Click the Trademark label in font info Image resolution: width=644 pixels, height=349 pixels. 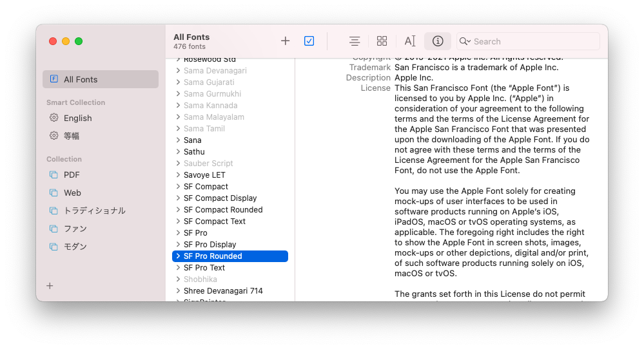tap(369, 67)
